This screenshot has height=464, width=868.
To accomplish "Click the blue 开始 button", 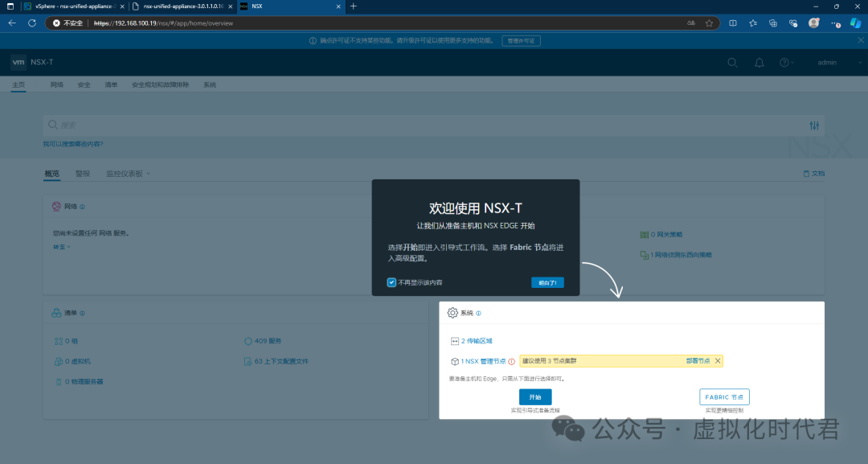I will (535, 397).
